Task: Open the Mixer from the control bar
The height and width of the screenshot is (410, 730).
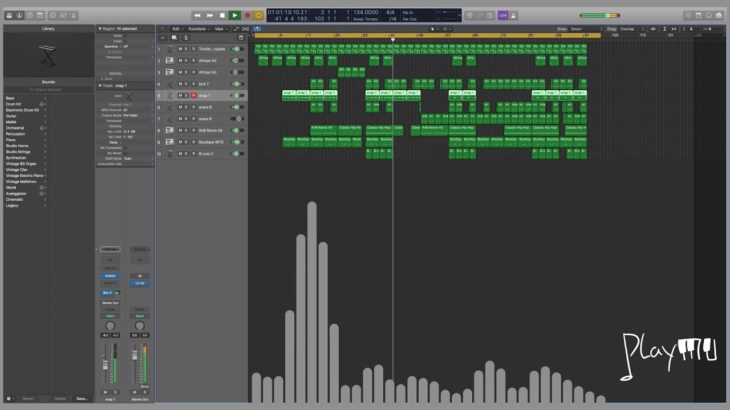Action: coord(63,15)
